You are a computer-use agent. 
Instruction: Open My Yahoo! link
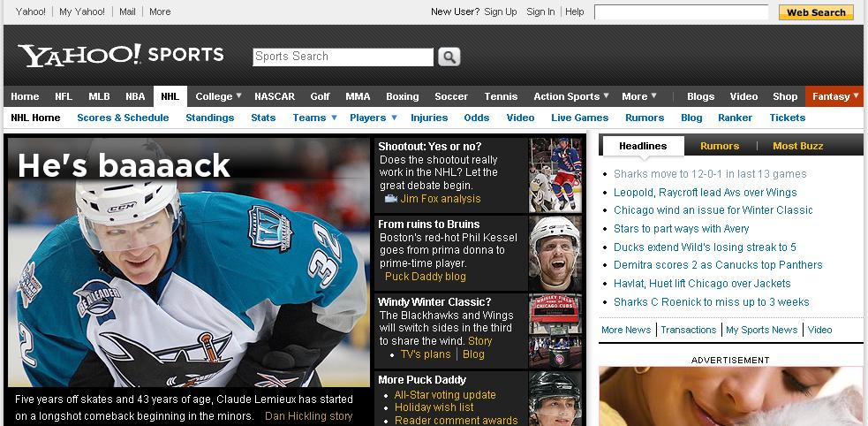[x=82, y=11]
